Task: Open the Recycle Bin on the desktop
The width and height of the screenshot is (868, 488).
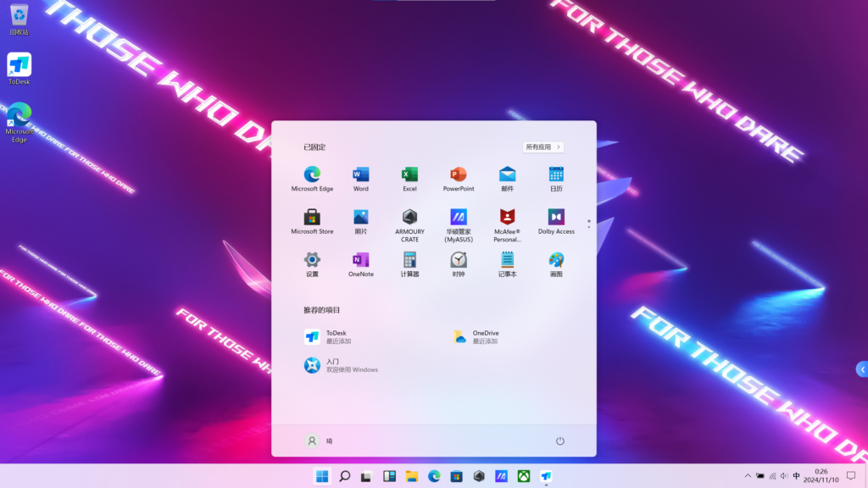Action: (x=19, y=15)
